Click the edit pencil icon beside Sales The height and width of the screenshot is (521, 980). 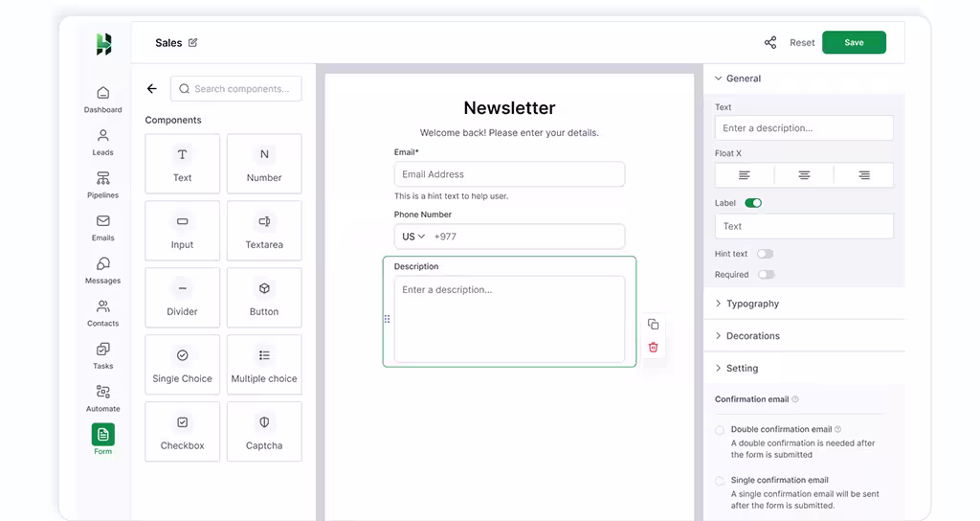[x=193, y=42]
